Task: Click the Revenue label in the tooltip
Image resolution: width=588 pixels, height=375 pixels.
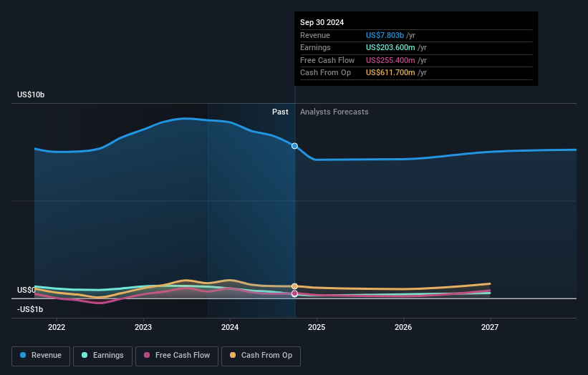Action: click(x=315, y=35)
